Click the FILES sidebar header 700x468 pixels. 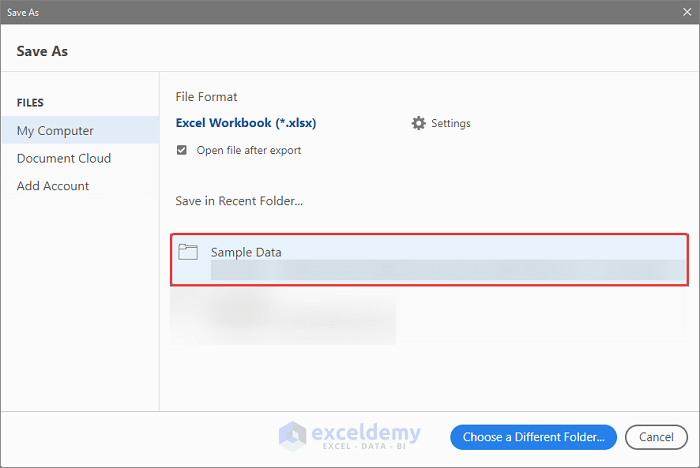(x=30, y=103)
